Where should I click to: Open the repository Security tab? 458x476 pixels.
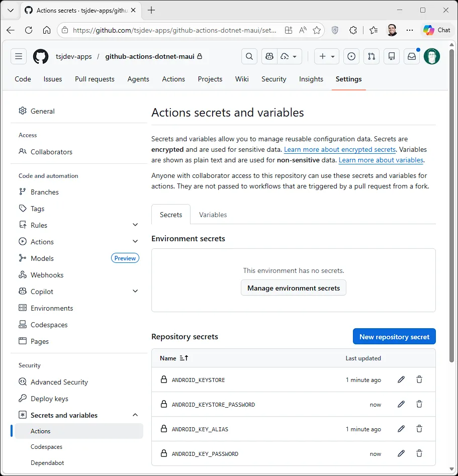coord(273,79)
